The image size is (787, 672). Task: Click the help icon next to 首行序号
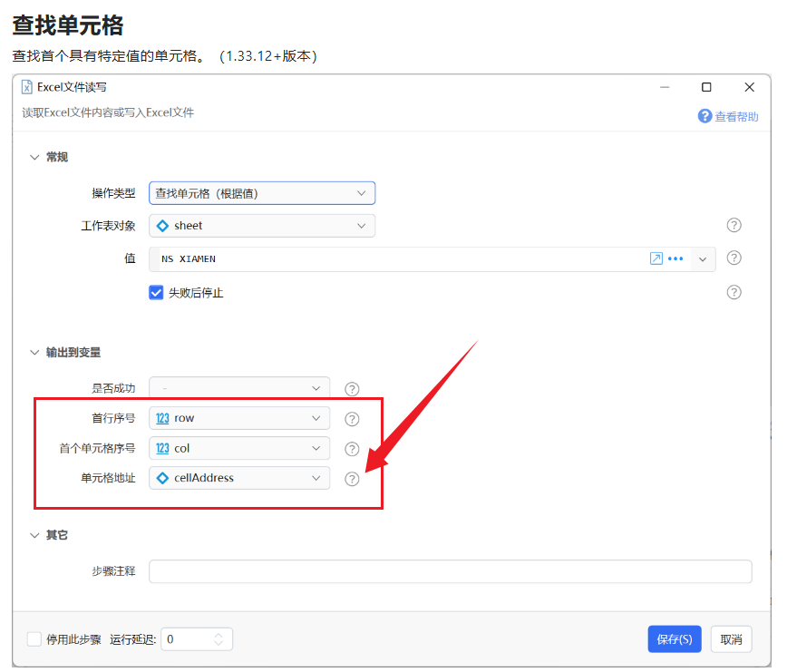[x=352, y=419]
